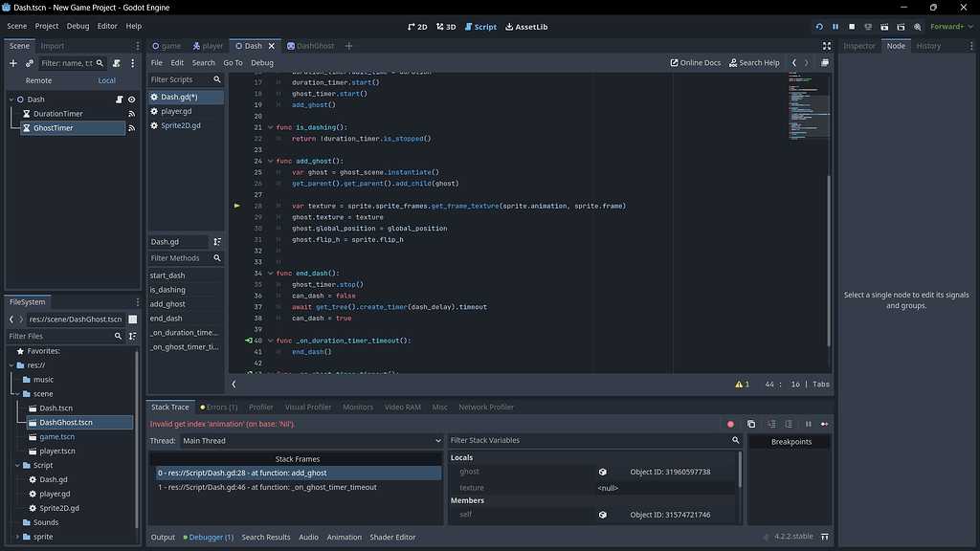The width and height of the screenshot is (980, 551).
Task: Instantiate a child scene via chain-link icon
Action: tap(29, 63)
